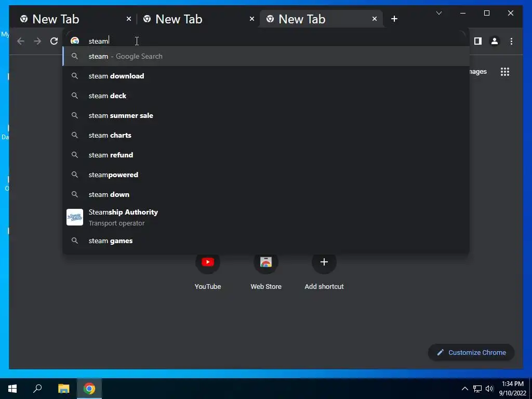Click the Chrome taskbar icon
Screen dimensions: 532x399
pos(89,389)
